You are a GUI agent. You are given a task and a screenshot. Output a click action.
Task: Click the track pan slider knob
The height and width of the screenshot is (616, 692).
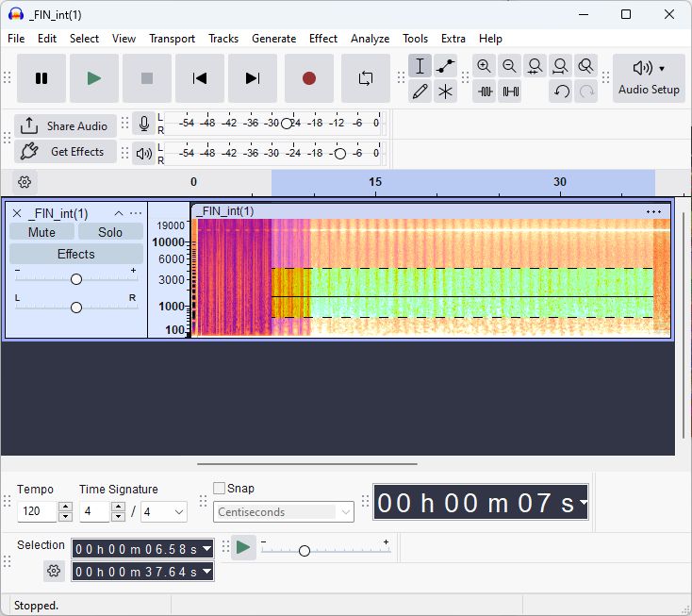click(76, 308)
